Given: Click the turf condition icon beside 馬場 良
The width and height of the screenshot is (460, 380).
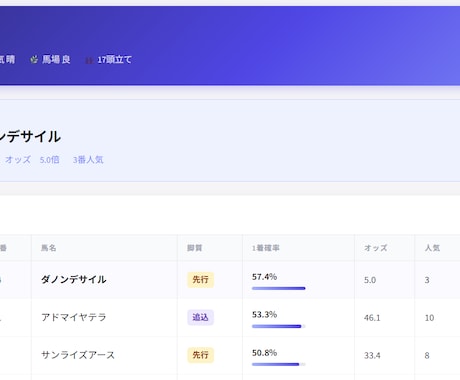Looking at the screenshot, I should (x=34, y=60).
